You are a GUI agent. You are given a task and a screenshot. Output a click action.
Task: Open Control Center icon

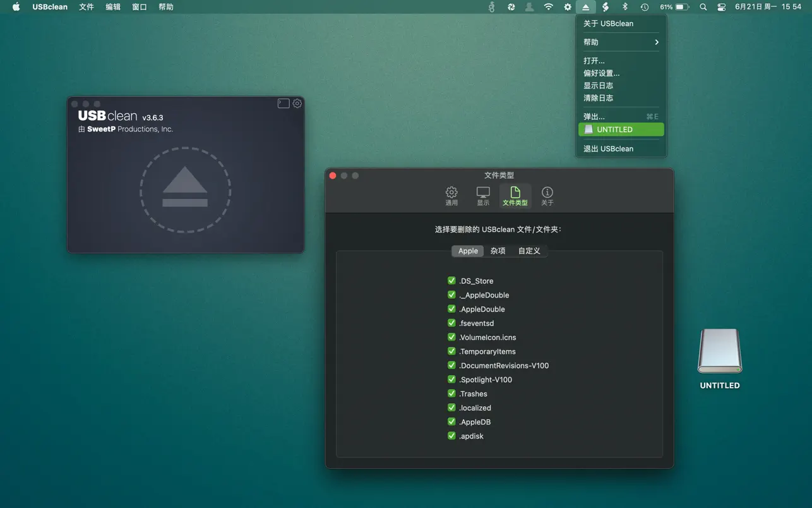coord(722,7)
